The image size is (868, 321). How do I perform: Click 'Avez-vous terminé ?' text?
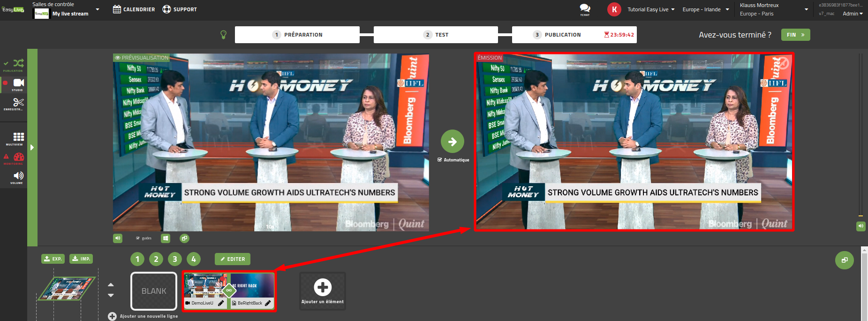coord(735,35)
